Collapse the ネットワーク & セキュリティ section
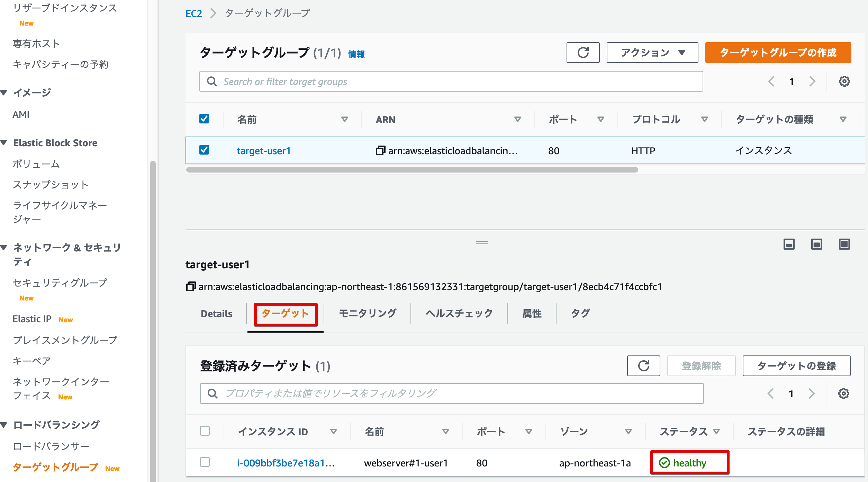868x482 pixels. point(4,248)
